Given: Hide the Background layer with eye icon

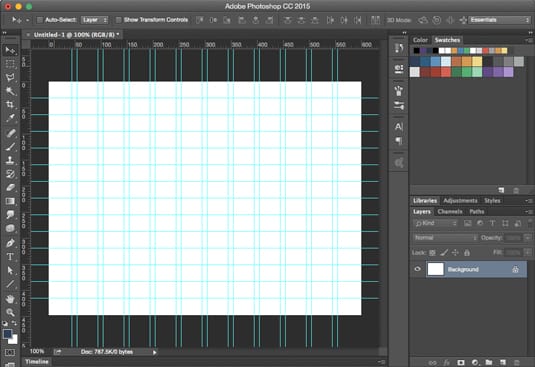Looking at the screenshot, I should pyautogui.click(x=417, y=269).
